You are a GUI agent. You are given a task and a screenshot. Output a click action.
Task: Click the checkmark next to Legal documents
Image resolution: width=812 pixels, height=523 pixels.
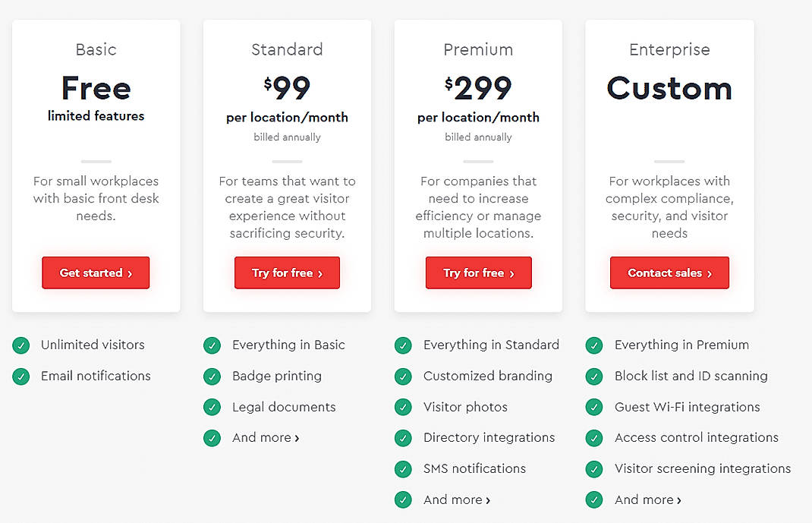pos(212,407)
